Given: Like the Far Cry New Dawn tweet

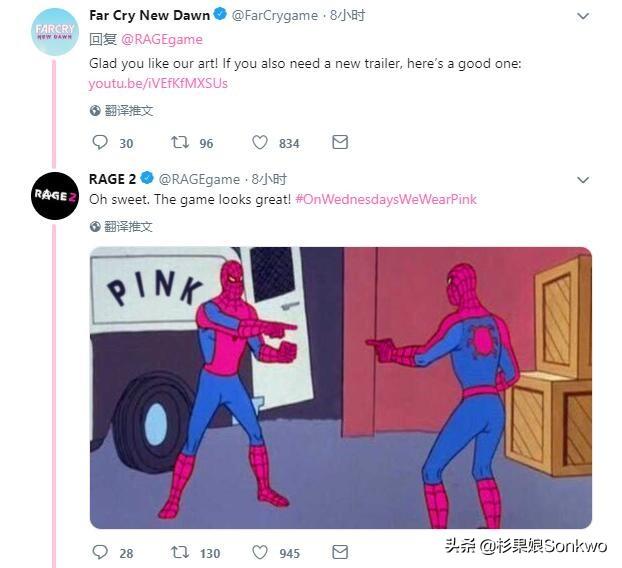Looking at the screenshot, I should coord(260,142).
